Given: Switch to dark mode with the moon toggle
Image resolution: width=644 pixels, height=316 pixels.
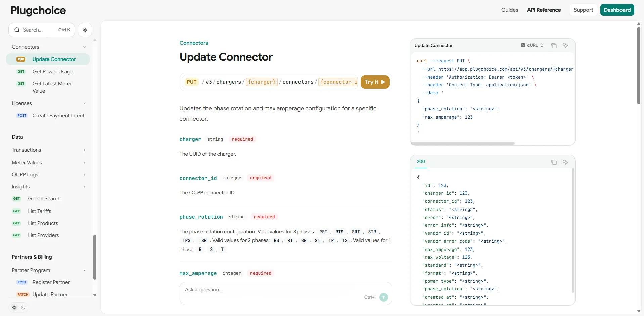Looking at the screenshot, I should tap(22, 307).
